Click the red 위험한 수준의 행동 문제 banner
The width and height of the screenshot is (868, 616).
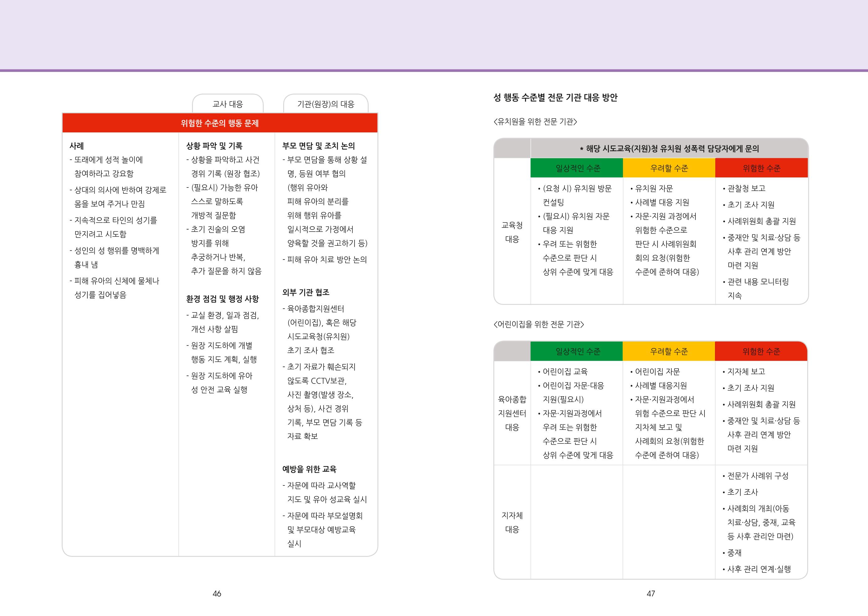tap(220, 123)
